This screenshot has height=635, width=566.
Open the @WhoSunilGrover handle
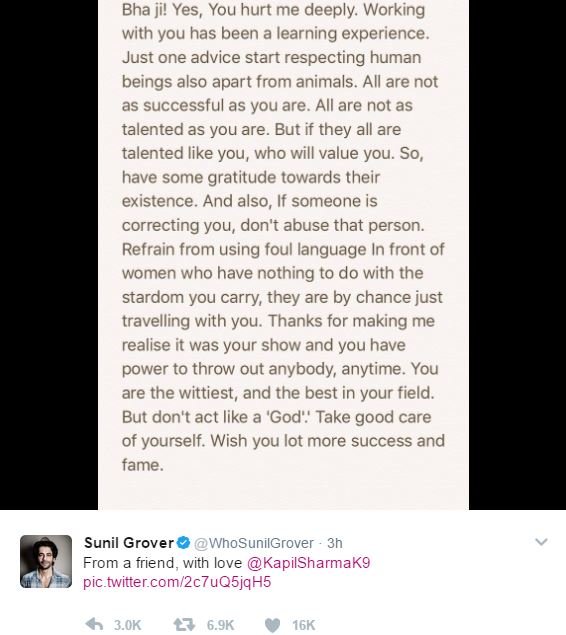click(x=254, y=543)
